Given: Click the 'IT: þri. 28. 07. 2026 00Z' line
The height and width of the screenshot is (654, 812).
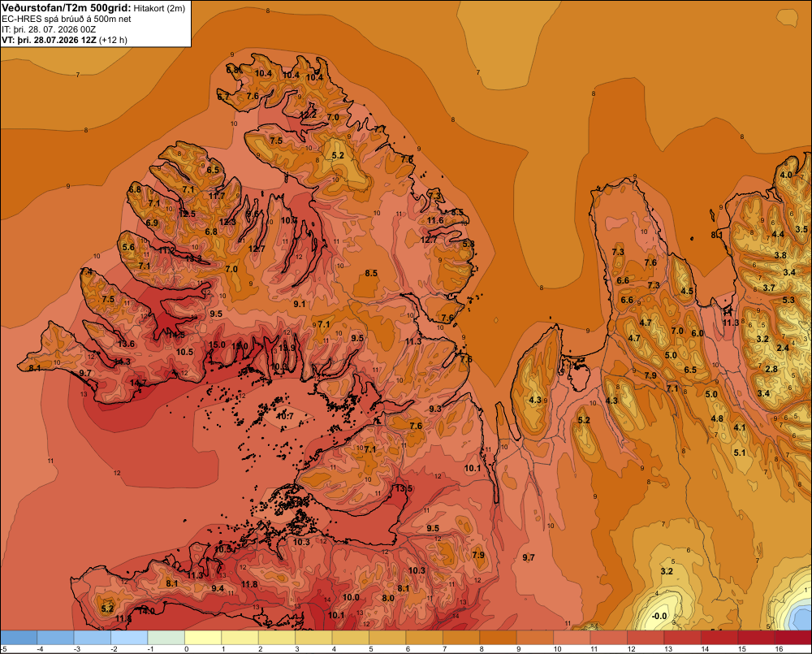Looking at the screenshot, I should point(49,29).
